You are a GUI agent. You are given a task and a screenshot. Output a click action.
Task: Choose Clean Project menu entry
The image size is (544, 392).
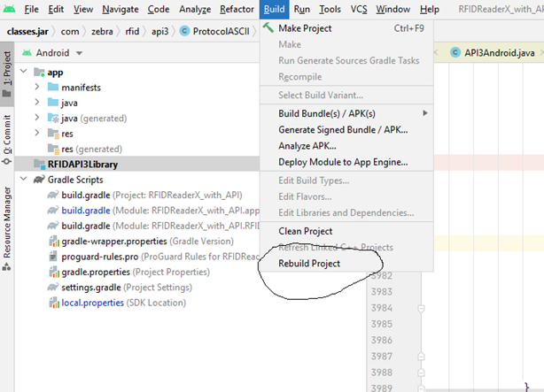[x=306, y=231]
